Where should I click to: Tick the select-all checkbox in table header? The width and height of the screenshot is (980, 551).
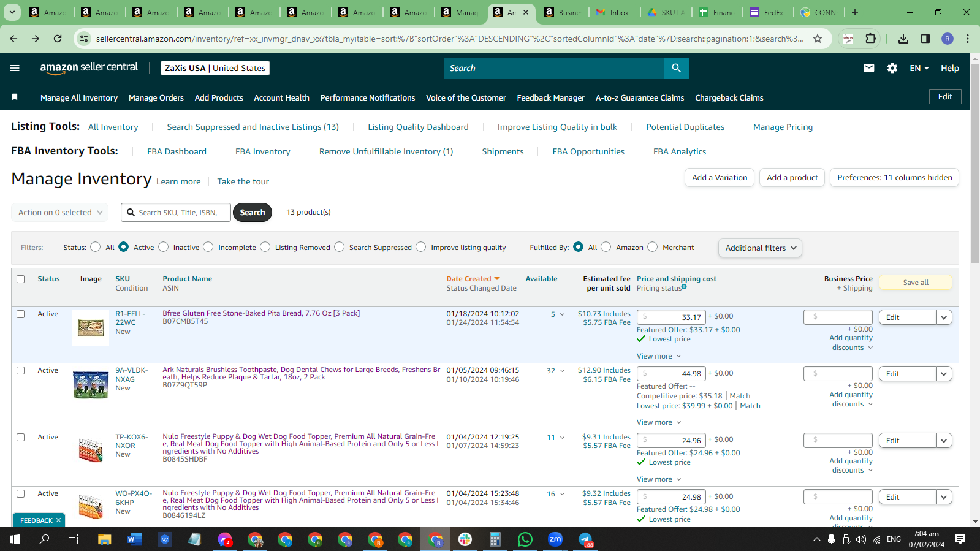20,279
